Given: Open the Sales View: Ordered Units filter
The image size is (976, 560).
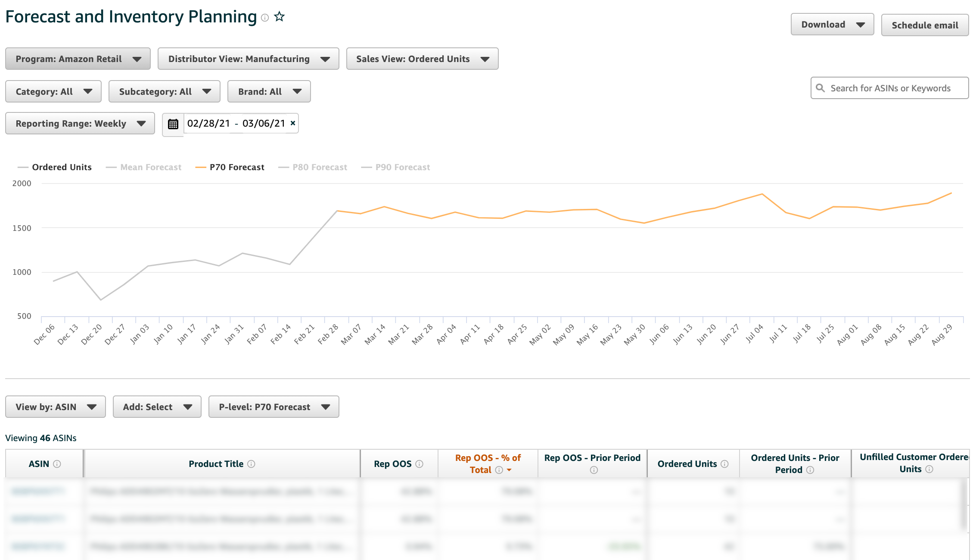Looking at the screenshot, I should (422, 59).
